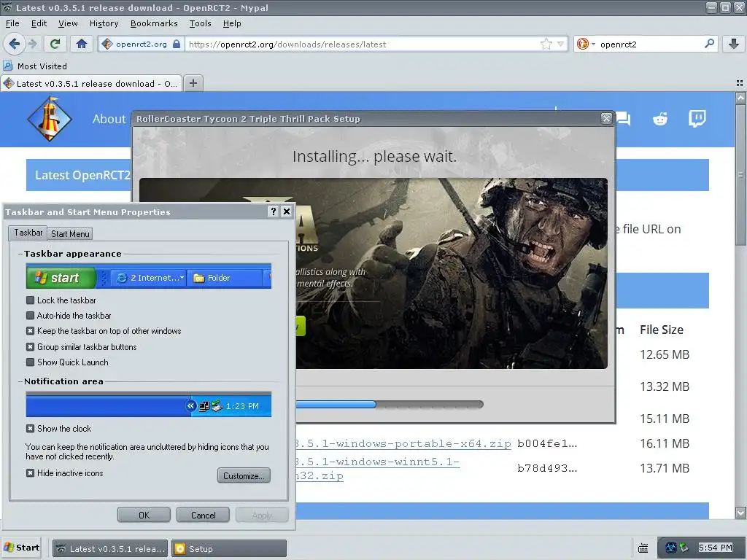Click scroll down arrow on page scrollbar

click(741, 513)
